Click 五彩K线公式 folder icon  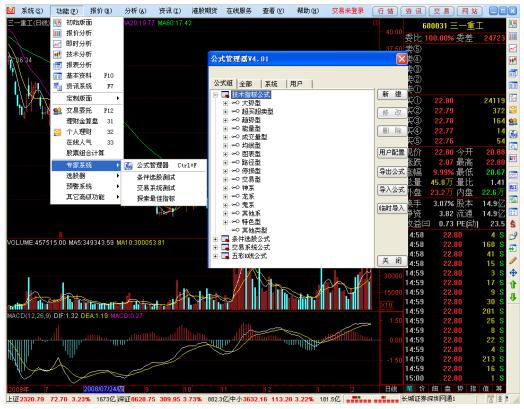click(225, 256)
